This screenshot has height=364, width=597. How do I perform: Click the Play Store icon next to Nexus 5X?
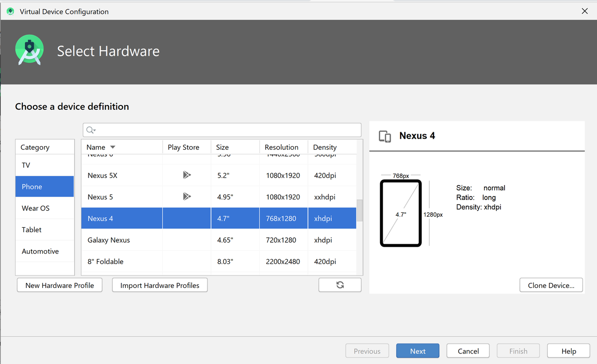pyautogui.click(x=187, y=175)
